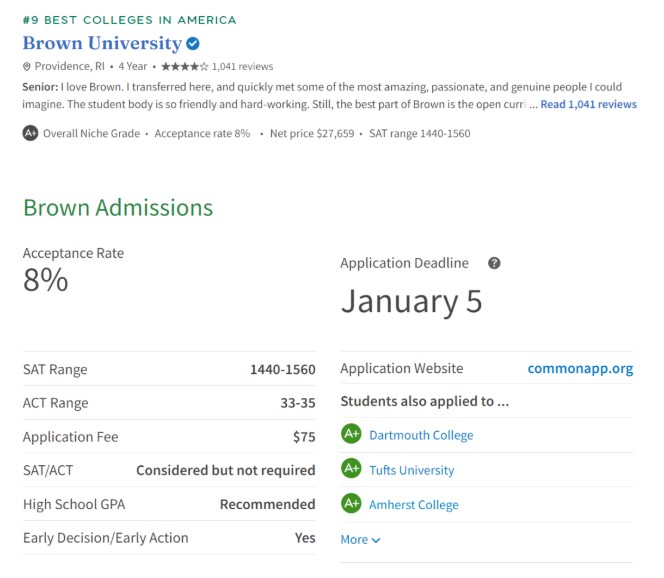
Task: Click the Students also applied to heading
Action: coord(425,401)
